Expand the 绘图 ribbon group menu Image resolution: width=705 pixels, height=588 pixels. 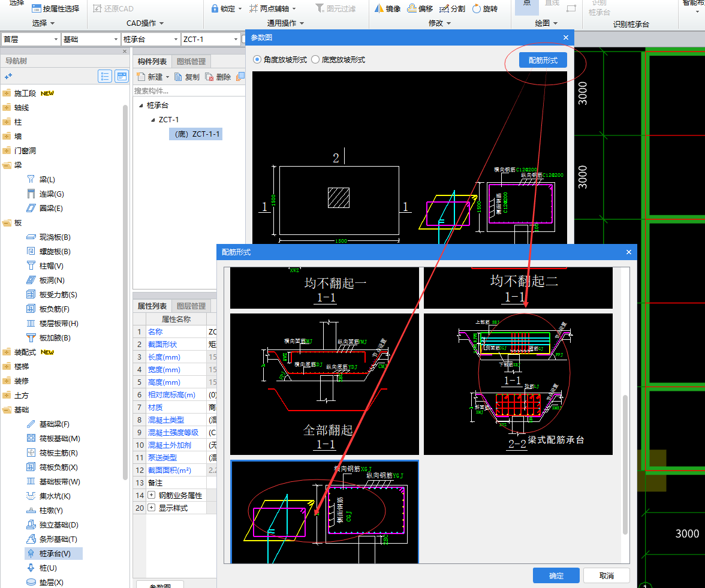[x=546, y=23]
